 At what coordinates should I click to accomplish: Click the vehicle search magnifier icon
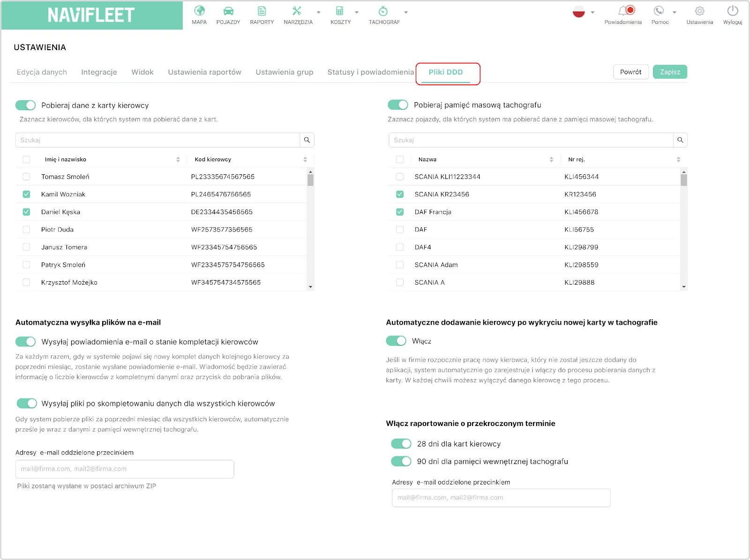(680, 140)
